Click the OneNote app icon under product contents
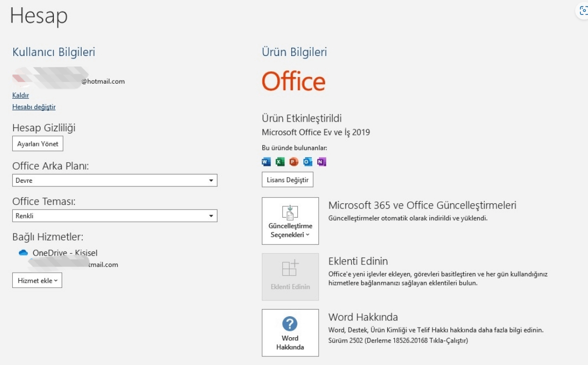This screenshot has width=588, height=365. tap(322, 162)
